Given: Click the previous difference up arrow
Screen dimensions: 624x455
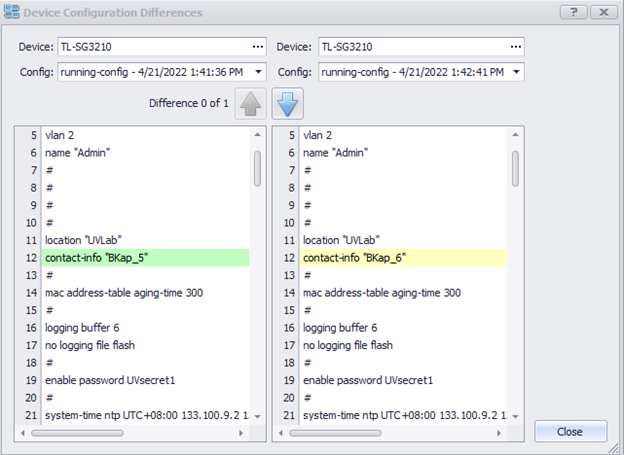Looking at the screenshot, I should point(250,104).
